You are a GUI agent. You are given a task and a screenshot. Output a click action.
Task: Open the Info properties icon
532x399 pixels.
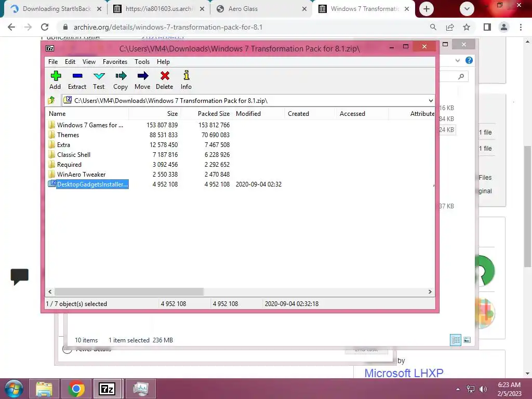tap(187, 75)
